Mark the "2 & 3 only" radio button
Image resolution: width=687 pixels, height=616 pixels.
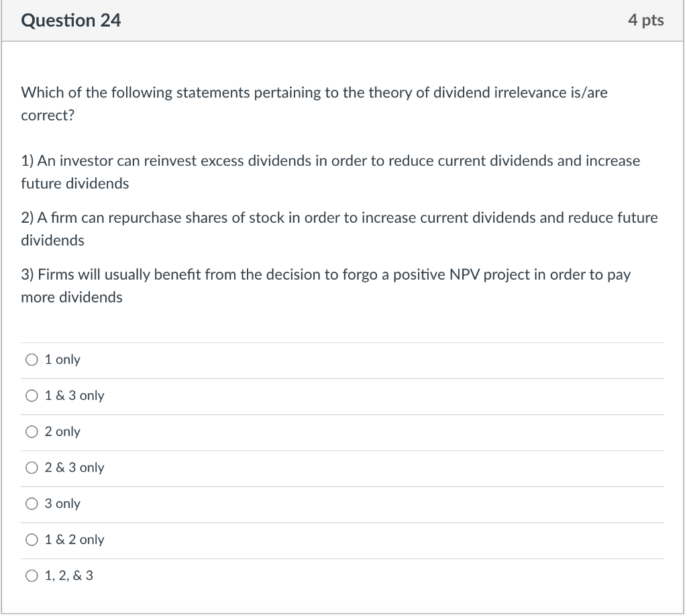32,468
